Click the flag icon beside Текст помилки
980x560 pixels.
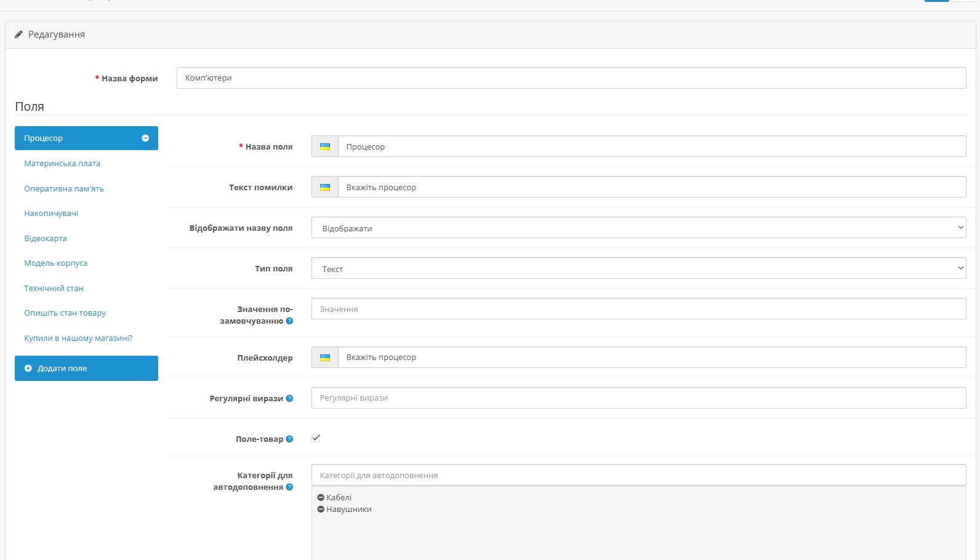tap(325, 187)
